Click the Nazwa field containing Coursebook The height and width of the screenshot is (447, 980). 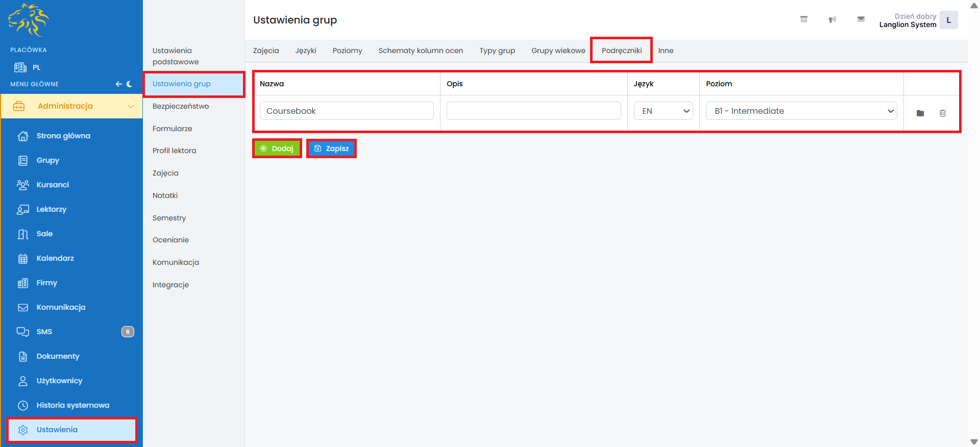point(347,111)
